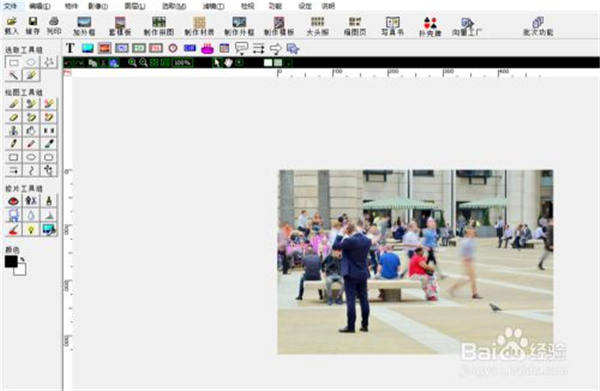Click the white background color swatch
The height and width of the screenshot is (391, 600).
pyautogui.click(x=20, y=269)
